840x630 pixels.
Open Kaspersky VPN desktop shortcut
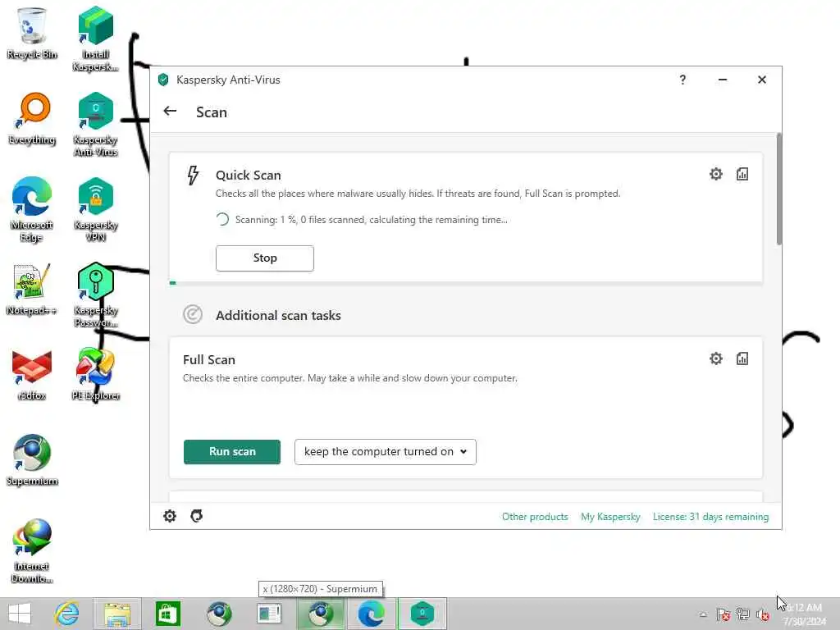click(95, 209)
